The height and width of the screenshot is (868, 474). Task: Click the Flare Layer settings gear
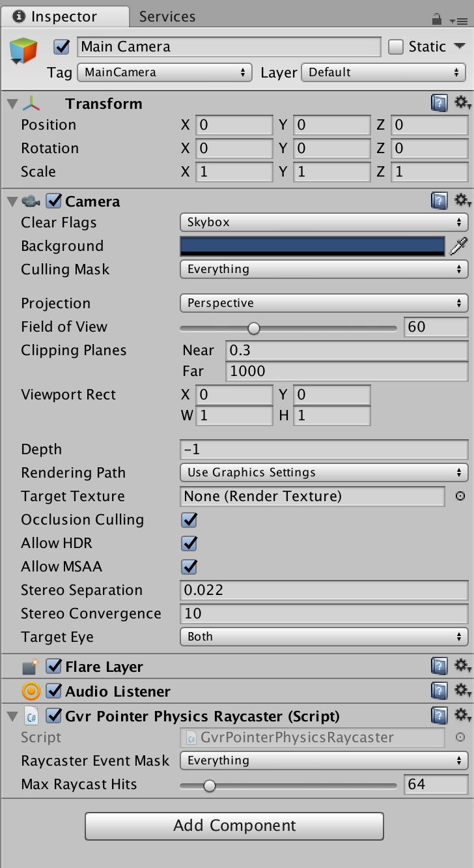coord(462,666)
